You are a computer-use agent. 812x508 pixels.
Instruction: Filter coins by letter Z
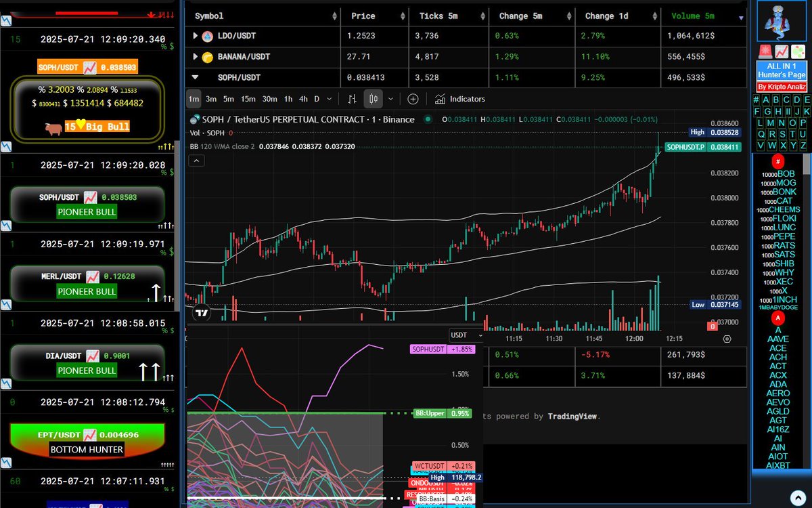[x=803, y=146]
